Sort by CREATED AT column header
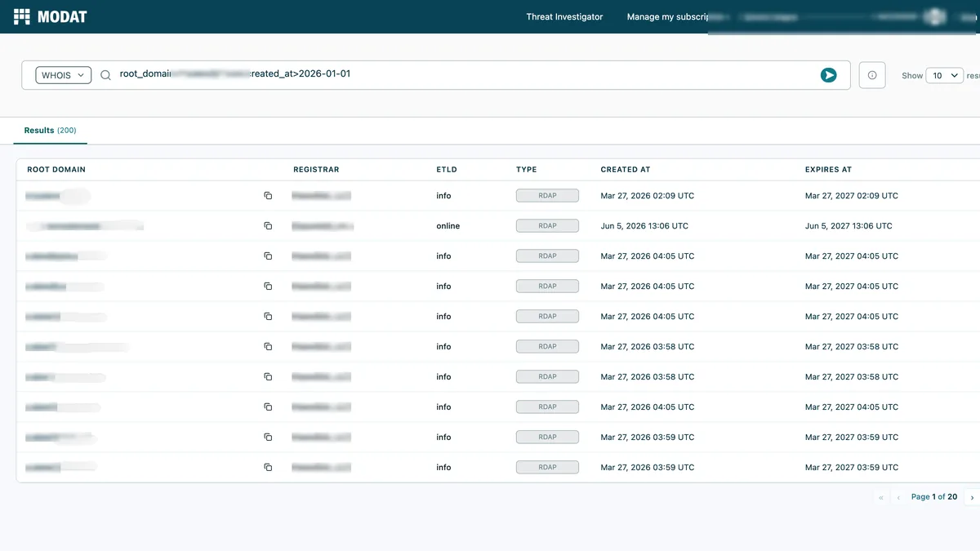This screenshot has width=980, height=551. pos(626,170)
